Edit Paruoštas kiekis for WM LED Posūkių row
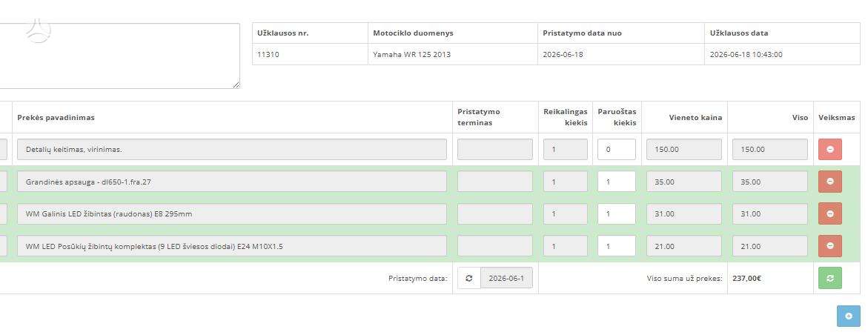868x335 pixels. [x=617, y=246]
